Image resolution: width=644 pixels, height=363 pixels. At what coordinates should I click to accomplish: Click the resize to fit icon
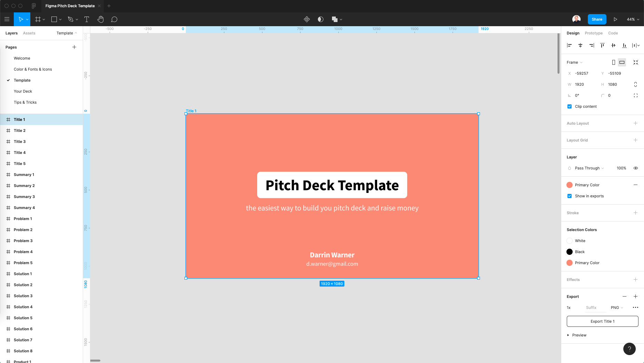[636, 62]
